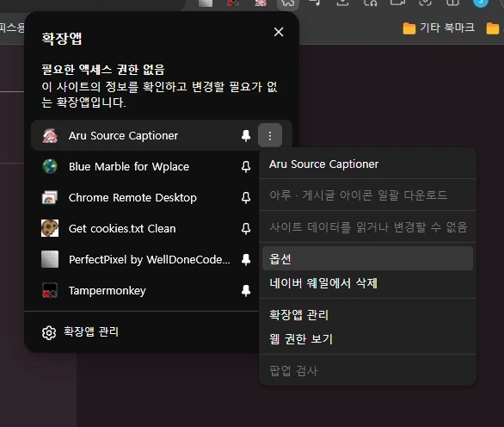Open 확장앱 관리 with the gear icon
This screenshot has height=427, width=504.
80,332
